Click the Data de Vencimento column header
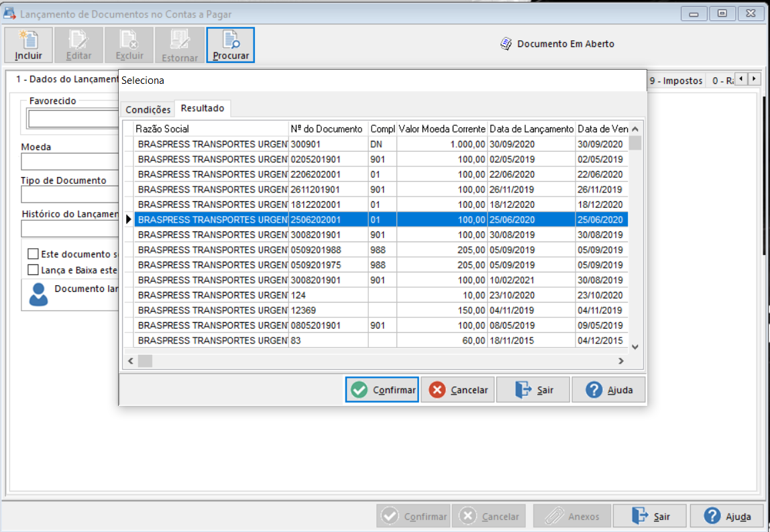The height and width of the screenshot is (532, 770). 602,129
